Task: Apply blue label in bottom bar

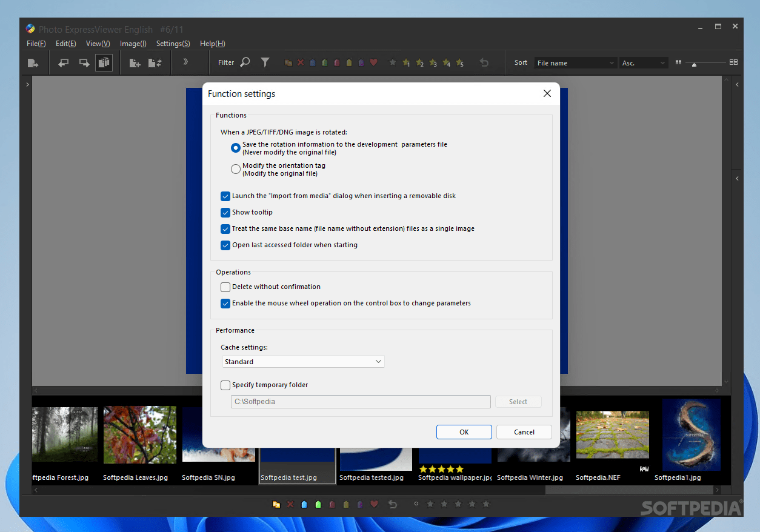Action: pyautogui.click(x=304, y=504)
